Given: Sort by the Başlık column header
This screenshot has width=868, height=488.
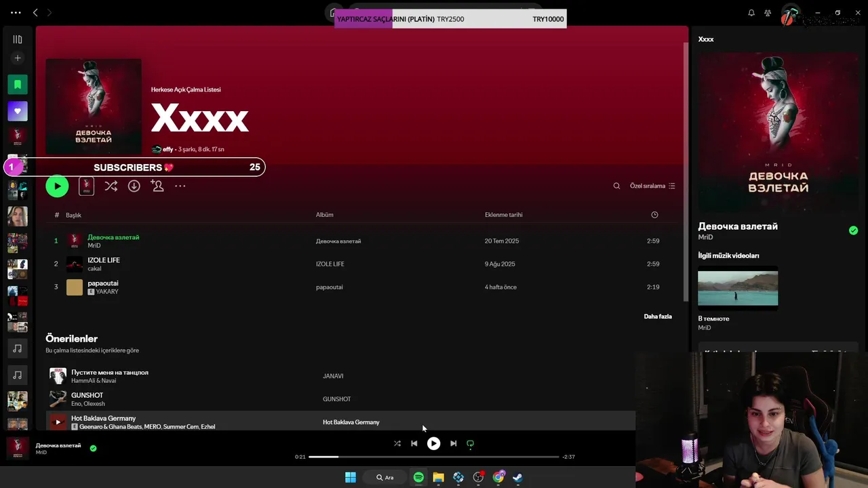Looking at the screenshot, I should [73, 215].
